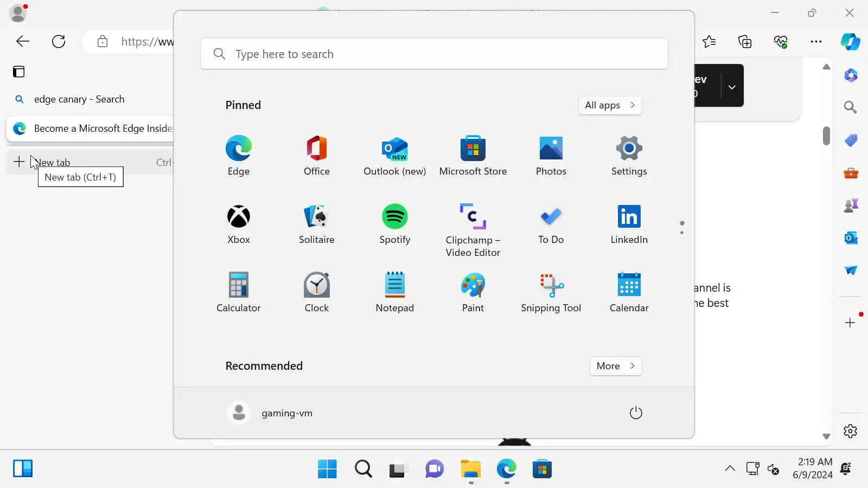Viewport: 868px width, 488px height.
Task: Open the Edge app from Pinned
Action: [x=239, y=156]
